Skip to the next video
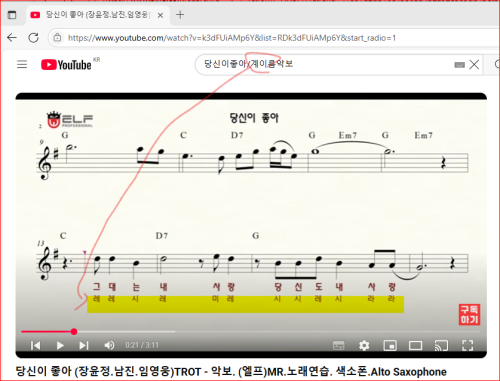 [x=84, y=345]
